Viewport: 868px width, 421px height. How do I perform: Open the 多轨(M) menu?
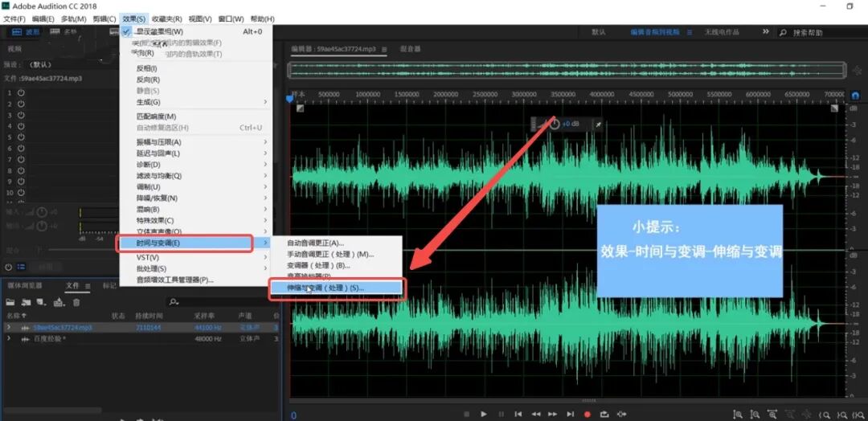(x=74, y=18)
